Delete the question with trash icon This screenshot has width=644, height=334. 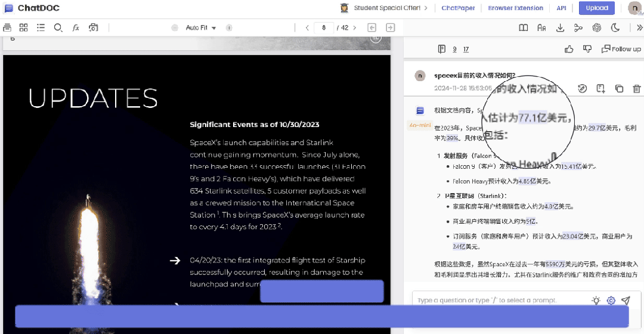pos(637,88)
